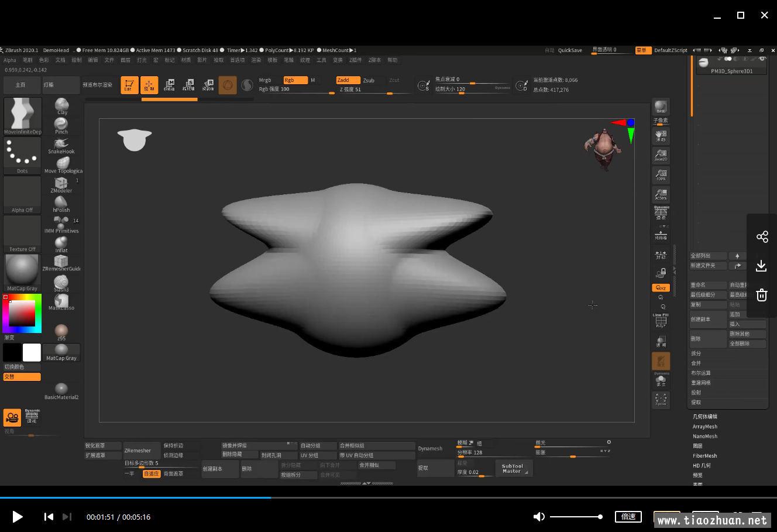This screenshot has height=532, width=777.
Task: Click the Gizmo 3D sphere icon
Action: click(x=228, y=85)
